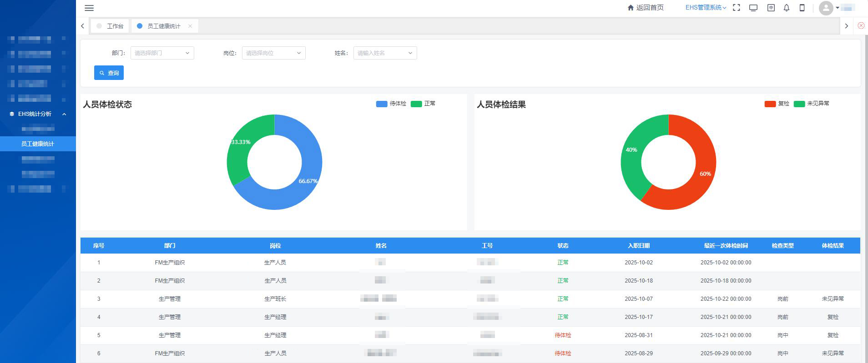Click the 姓名 name input field
Screen dimensions: 868x363
click(x=381, y=53)
